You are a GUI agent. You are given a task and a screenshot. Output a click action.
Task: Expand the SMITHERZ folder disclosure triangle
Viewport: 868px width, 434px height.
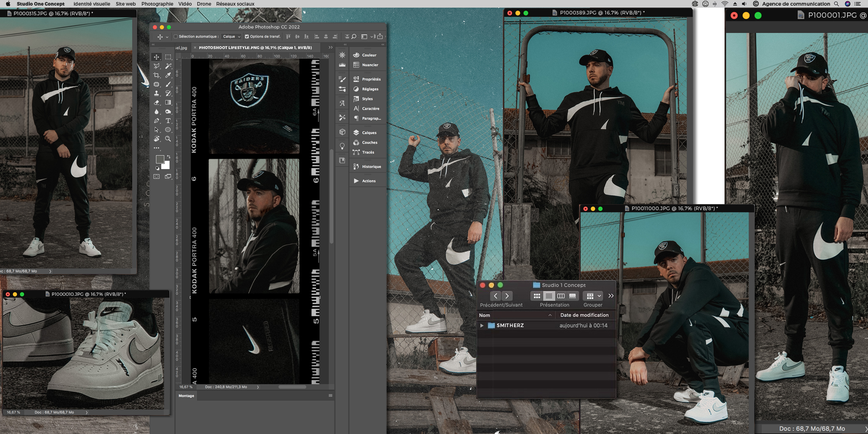pos(482,325)
